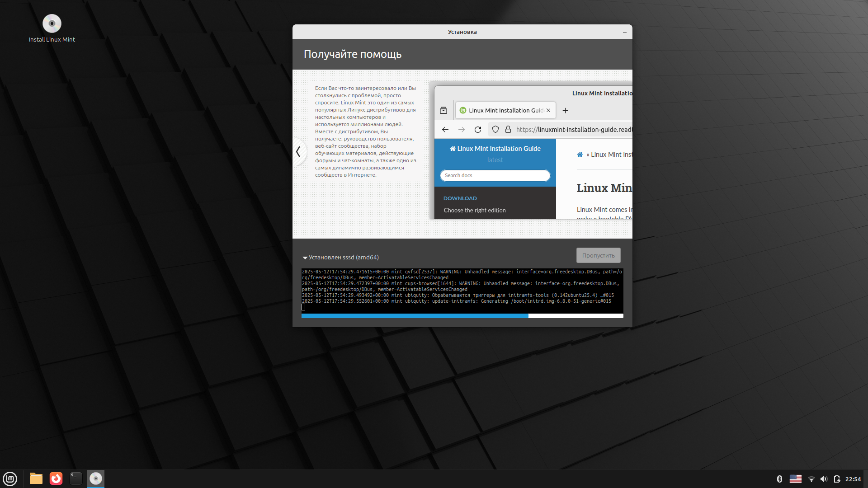Minimize the Установка installer window
Image resolution: width=868 pixels, height=488 pixels.
click(x=625, y=32)
